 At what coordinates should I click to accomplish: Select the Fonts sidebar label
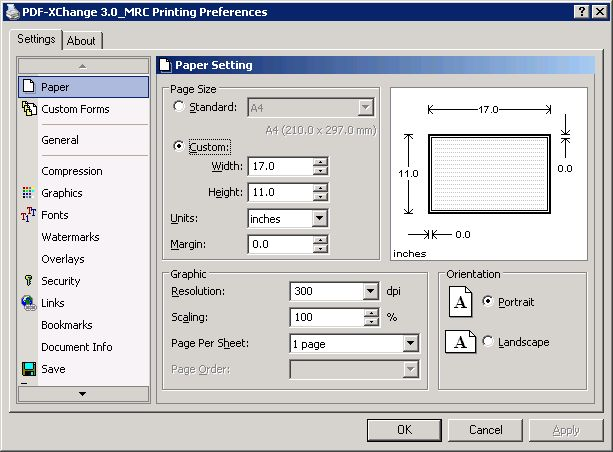[x=55, y=215]
